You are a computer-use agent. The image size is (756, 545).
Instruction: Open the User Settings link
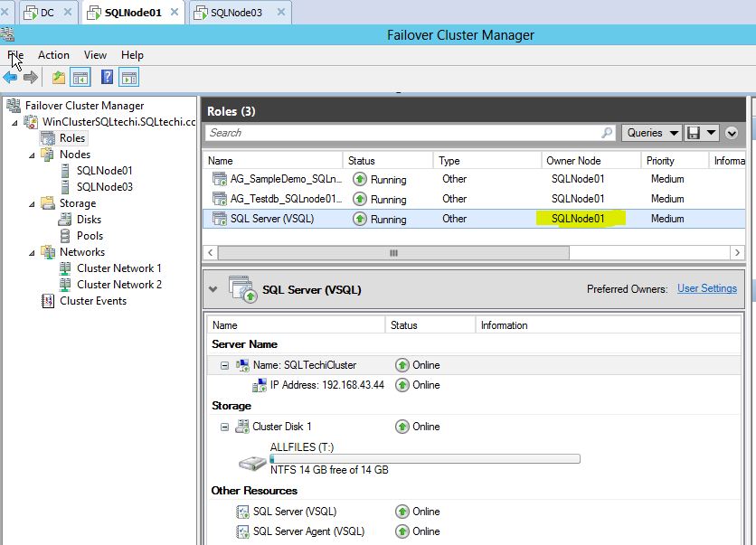pos(707,288)
